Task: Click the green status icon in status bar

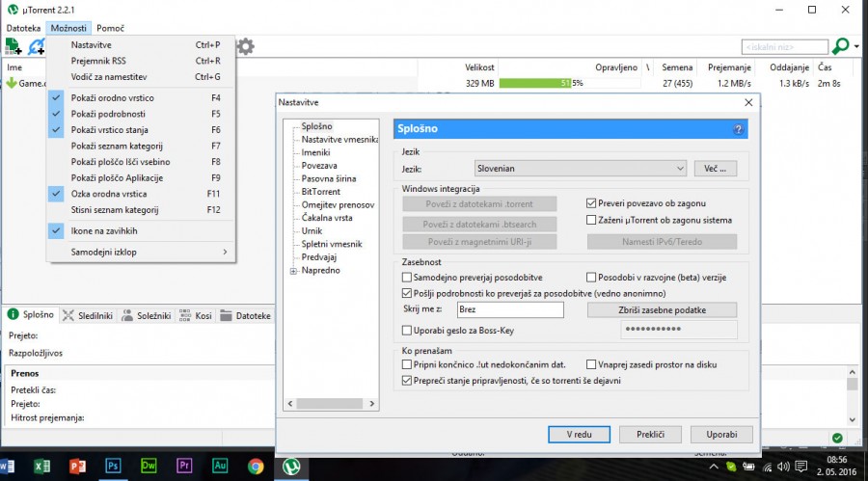Action: (x=835, y=438)
